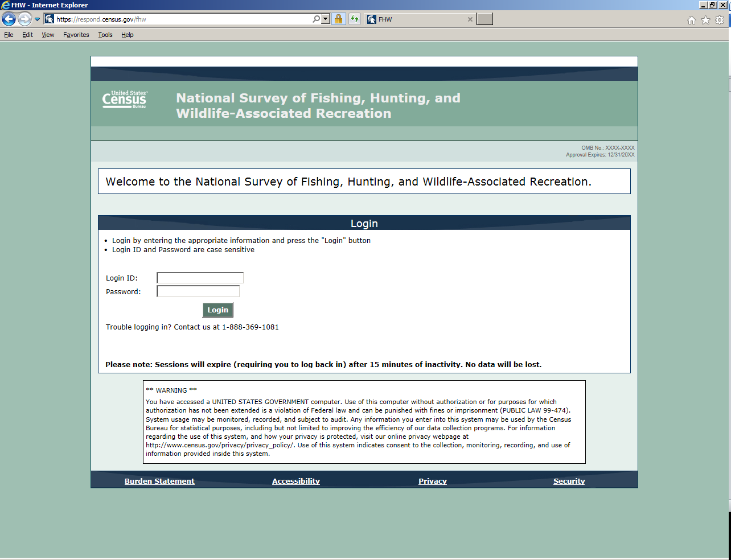Viewport: 731px width, 560px height.
Task: Open the Help menu
Action: pos(128,35)
